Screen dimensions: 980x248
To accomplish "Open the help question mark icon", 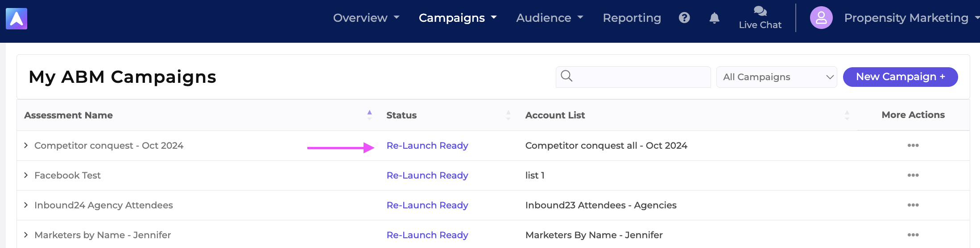I will [x=684, y=18].
